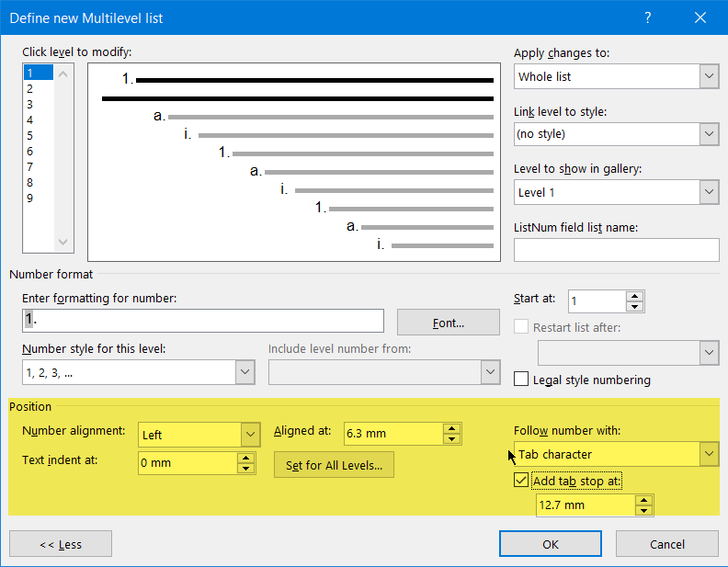Expand the Link level to style dropdown

pyautogui.click(x=709, y=133)
